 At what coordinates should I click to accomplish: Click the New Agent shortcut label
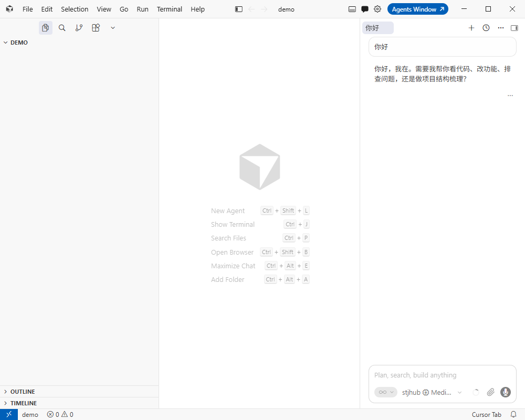click(228, 211)
